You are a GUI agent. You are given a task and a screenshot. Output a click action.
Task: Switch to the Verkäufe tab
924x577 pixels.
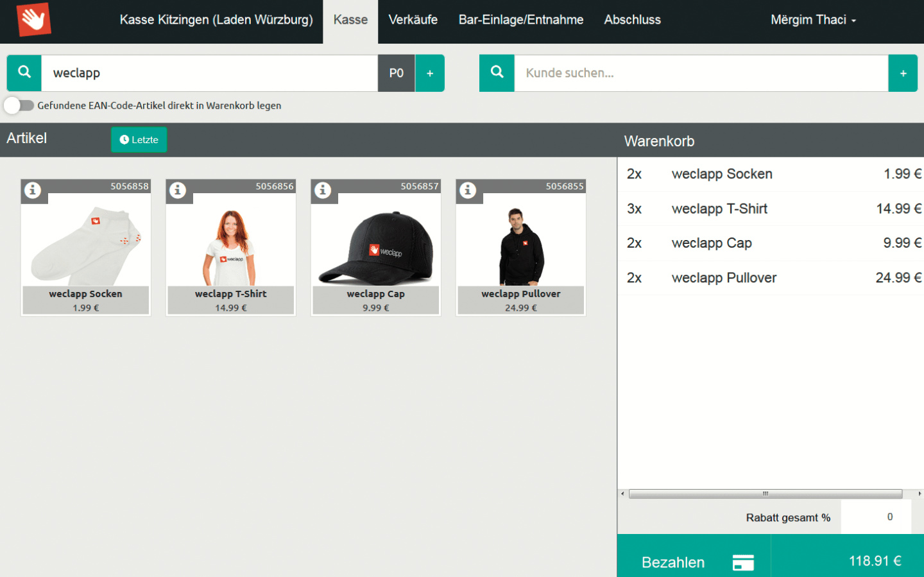point(413,20)
